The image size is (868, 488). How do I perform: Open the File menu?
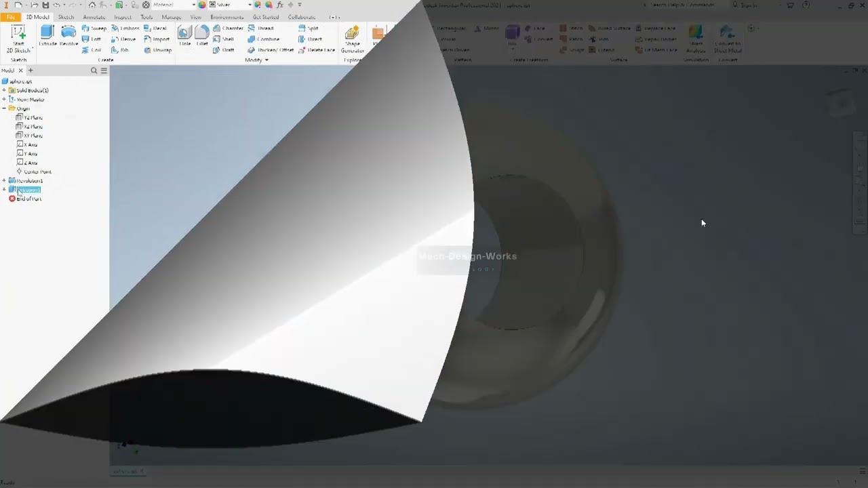coord(11,17)
